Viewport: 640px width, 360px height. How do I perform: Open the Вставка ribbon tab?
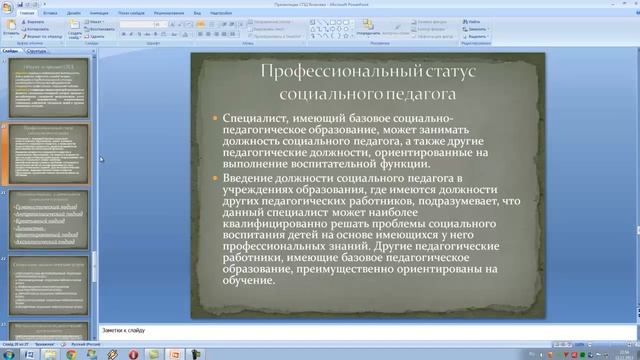(50, 13)
